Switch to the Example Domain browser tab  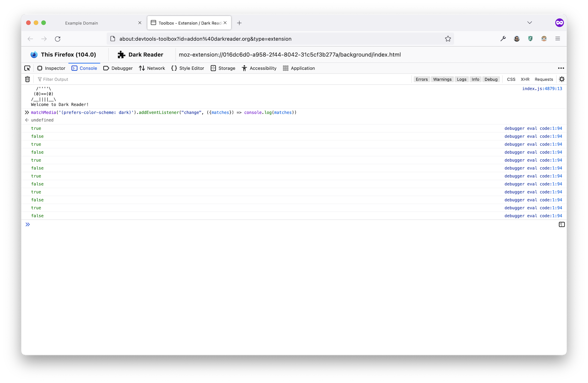[81, 22]
